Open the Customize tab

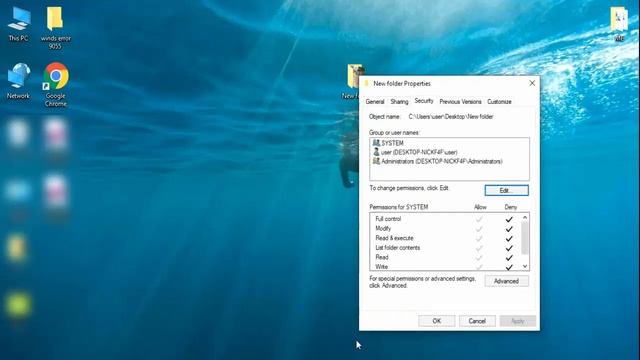point(499,102)
